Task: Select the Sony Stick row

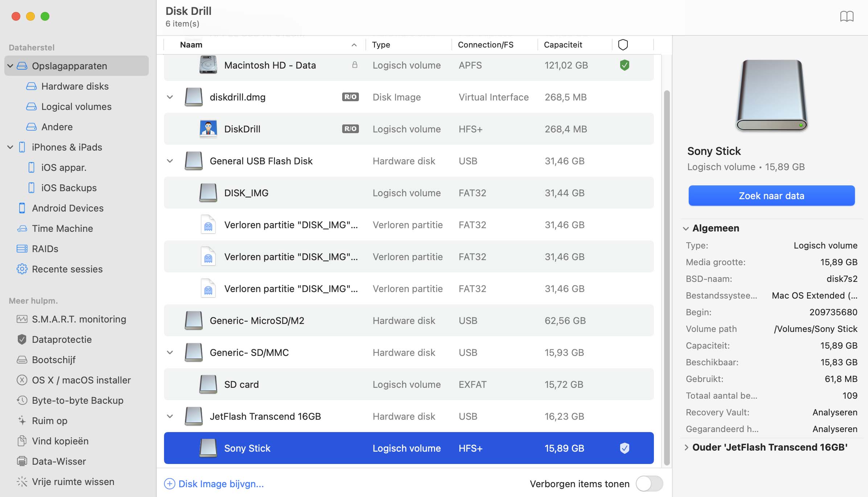Action: coord(409,448)
